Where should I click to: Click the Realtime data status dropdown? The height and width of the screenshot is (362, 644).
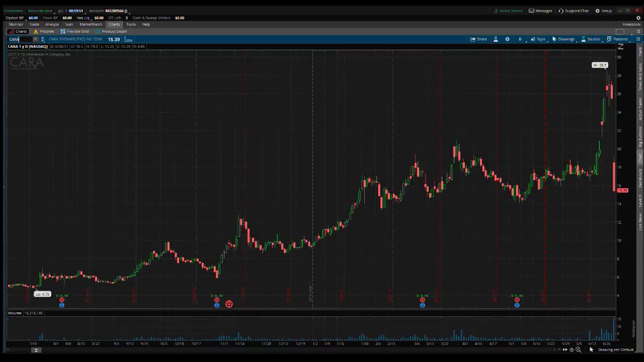pos(40,11)
